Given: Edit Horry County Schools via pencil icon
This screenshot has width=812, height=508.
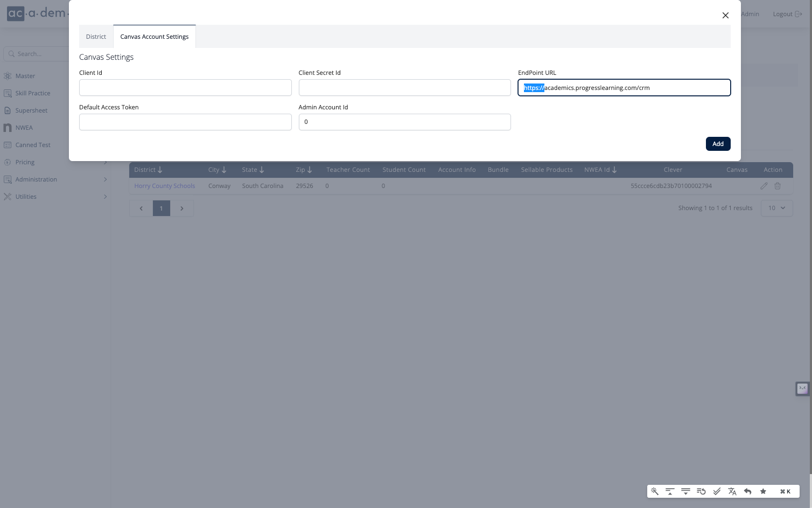Looking at the screenshot, I should [x=764, y=186].
